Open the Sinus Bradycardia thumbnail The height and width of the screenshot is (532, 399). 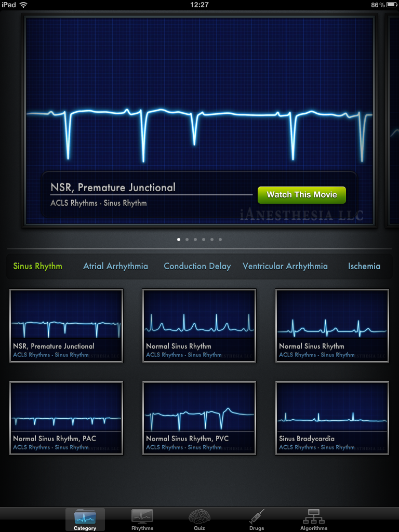click(x=332, y=418)
